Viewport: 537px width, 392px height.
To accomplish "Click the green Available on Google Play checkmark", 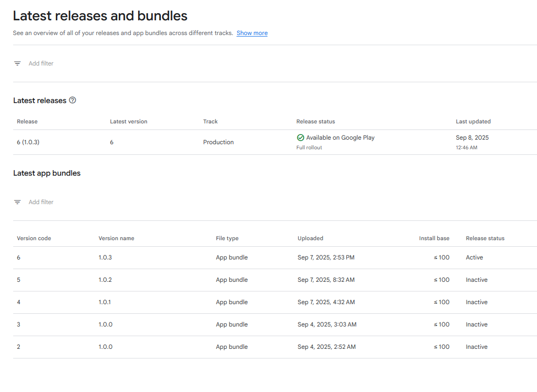I will click(300, 138).
